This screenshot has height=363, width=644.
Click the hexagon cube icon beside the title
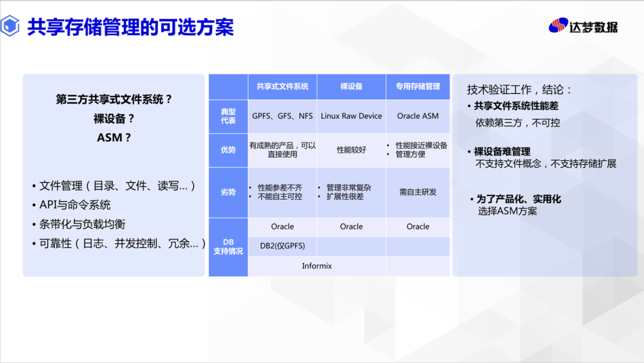pos(10,26)
